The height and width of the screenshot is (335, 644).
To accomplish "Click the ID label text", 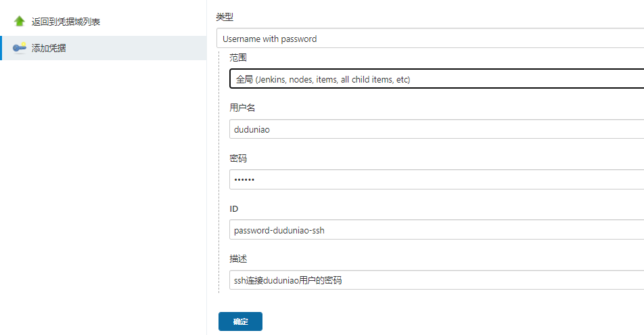I will (x=234, y=208).
